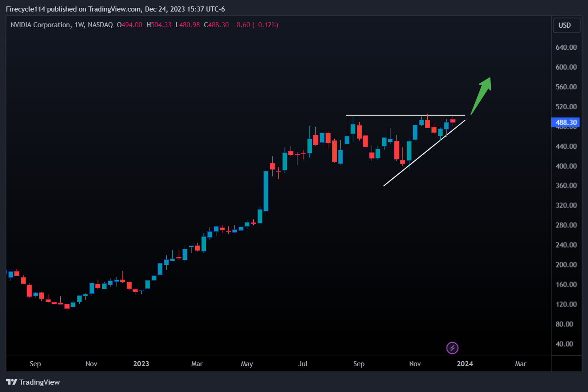Click the 520.00 price axis label
Screen dimensions: 588x392
click(x=566, y=106)
